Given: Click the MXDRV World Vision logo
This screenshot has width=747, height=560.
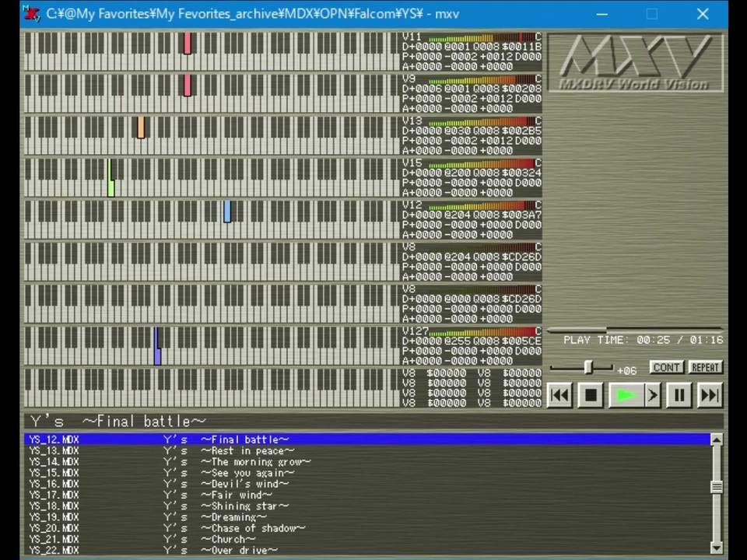Looking at the screenshot, I should click(x=636, y=62).
